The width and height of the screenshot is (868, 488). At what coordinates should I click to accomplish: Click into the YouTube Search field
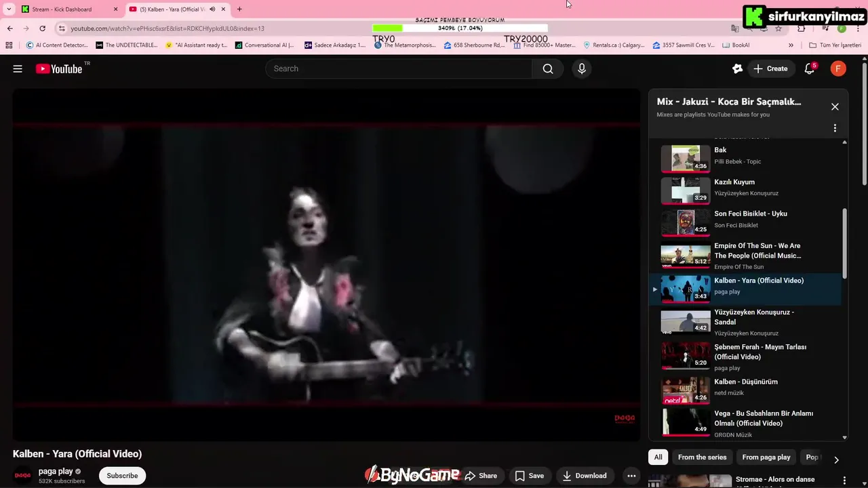(x=399, y=68)
